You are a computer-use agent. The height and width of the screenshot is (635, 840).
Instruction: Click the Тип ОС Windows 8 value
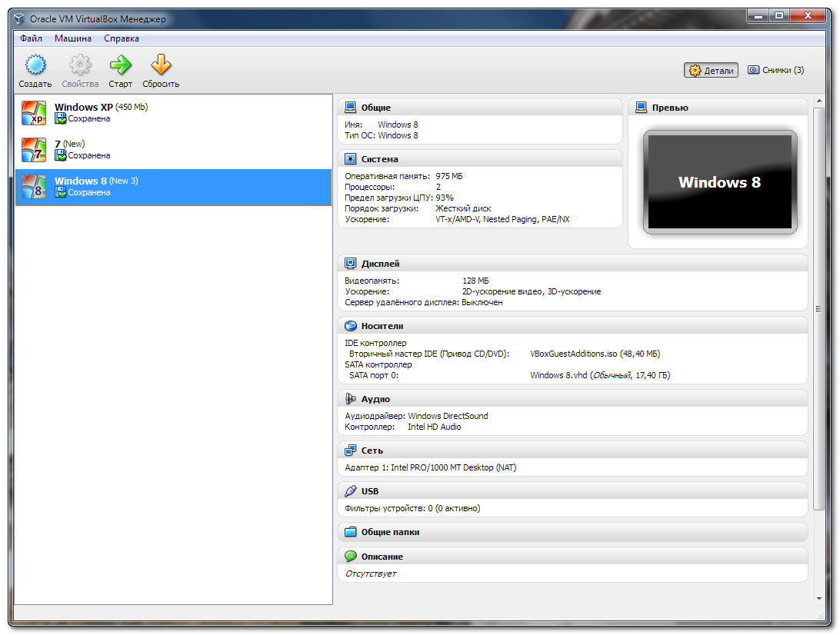[x=398, y=135]
